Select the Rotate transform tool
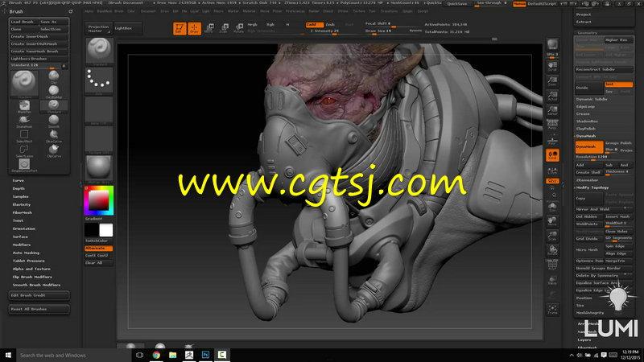Image resolution: width=644 pixels, height=362 pixels. [238, 28]
